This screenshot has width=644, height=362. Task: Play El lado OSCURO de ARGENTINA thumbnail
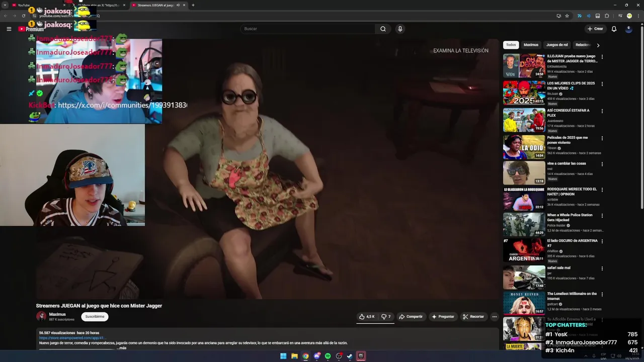524,250
